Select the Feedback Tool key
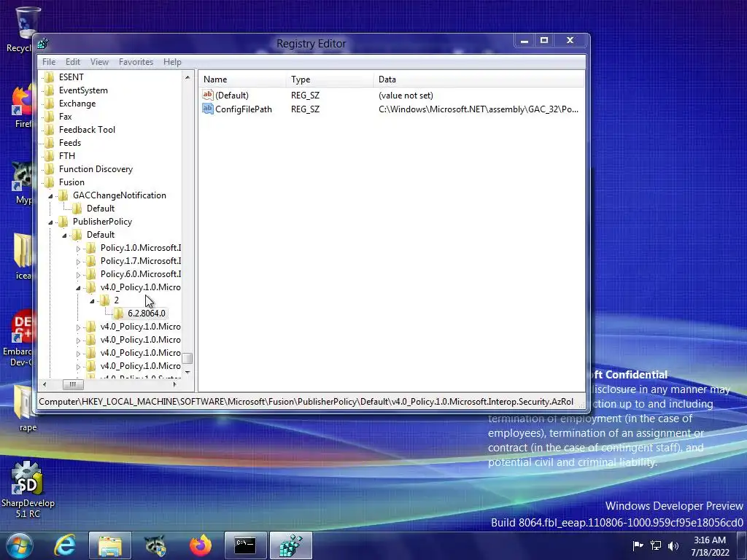The image size is (747, 560). point(87,130)
